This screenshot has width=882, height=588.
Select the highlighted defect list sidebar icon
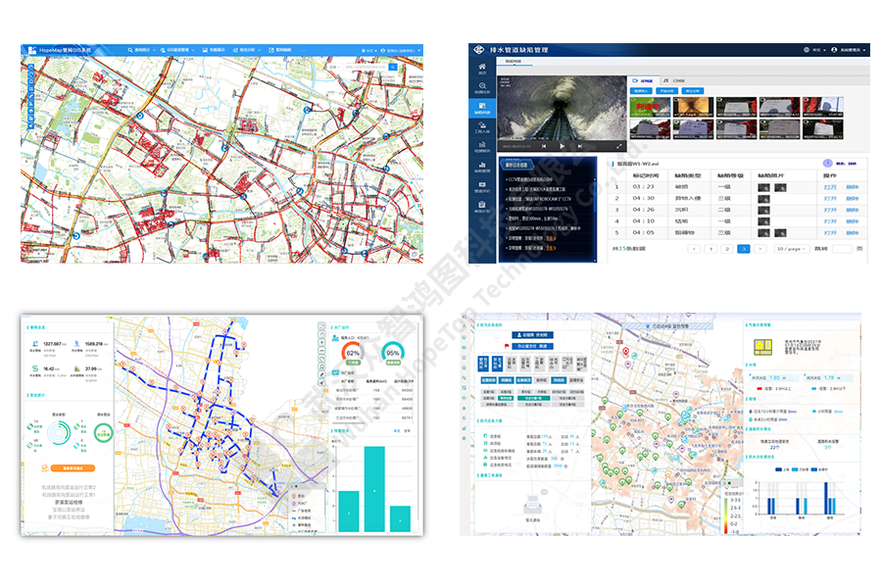(482, 108)
